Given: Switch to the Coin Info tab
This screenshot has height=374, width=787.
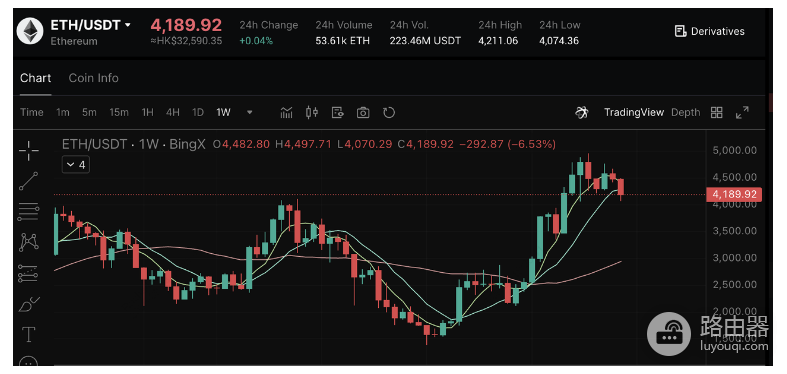Looking at the screenshot, I should pyautogui.click(x=93, y=78).
